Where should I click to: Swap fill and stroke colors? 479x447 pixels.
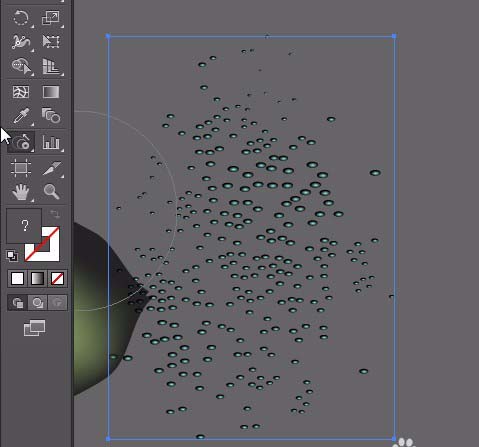coord(55,214)
